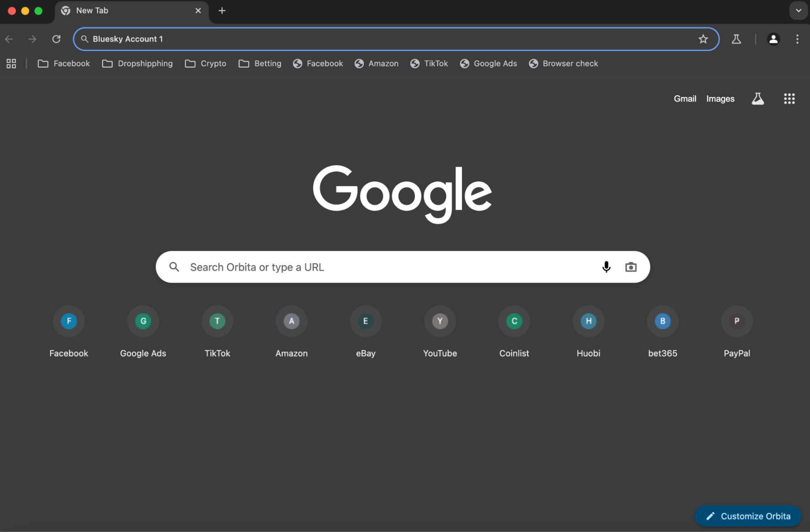Open the Crypto bookmarks folder
The height and width of the screenshot is (532, 810).
[x=205, y=64]
